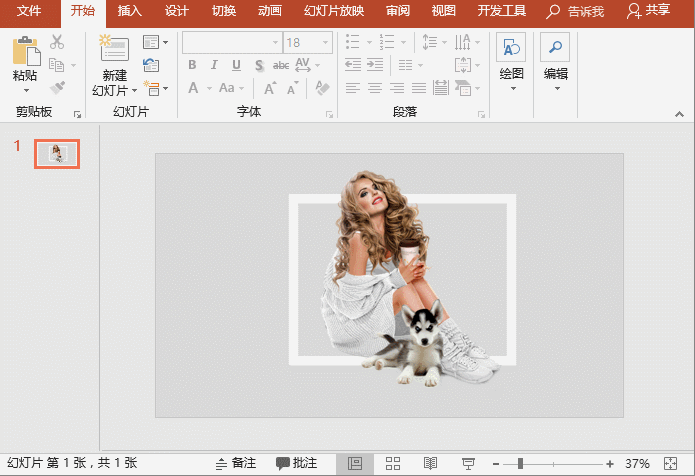Screen dimensions: 695x476
Task: Select Normal view in status bar
Action: (355, 463)
